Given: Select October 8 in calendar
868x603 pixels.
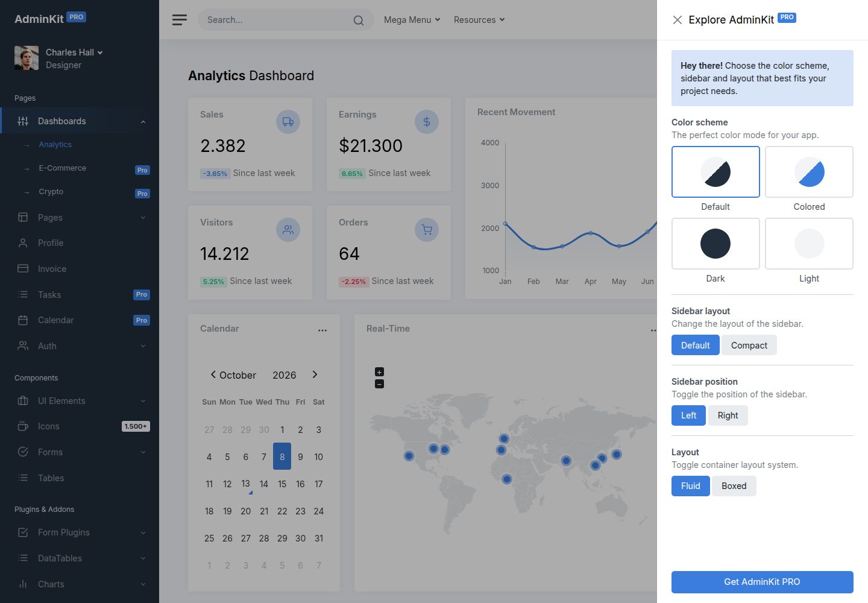Looking at the screenshot, I should (282, 456).
